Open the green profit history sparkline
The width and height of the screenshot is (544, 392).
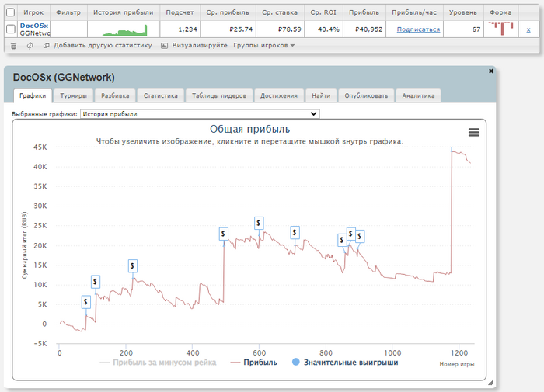tap(125, 29)
